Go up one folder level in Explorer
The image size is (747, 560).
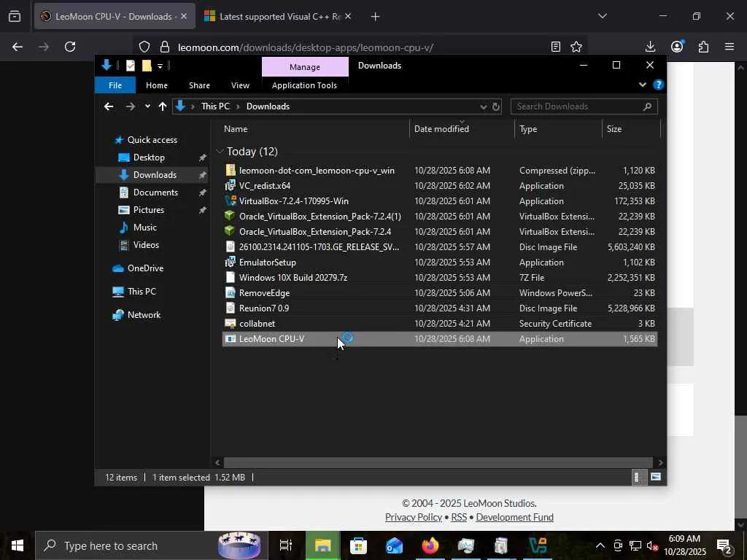(163, 106)
